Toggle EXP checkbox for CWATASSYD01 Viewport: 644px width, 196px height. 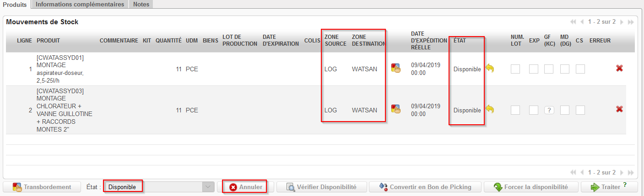(x=534, y=69)
